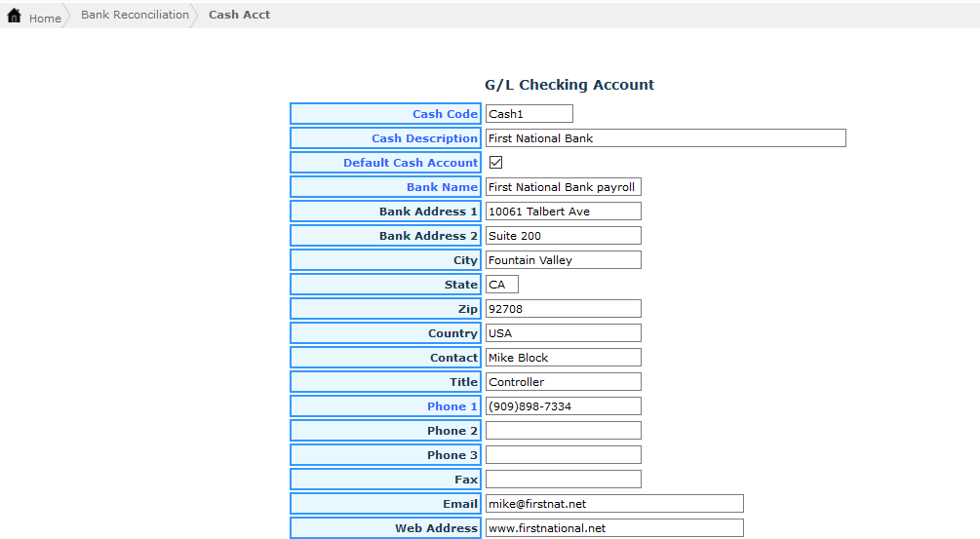Click the Country text field
The width and height of the screenshot is (980, 539).
coord(563,333)
